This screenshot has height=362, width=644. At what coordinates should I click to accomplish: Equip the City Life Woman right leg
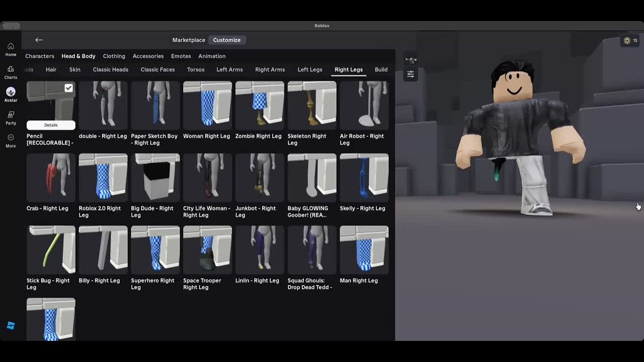pos(208,178)
